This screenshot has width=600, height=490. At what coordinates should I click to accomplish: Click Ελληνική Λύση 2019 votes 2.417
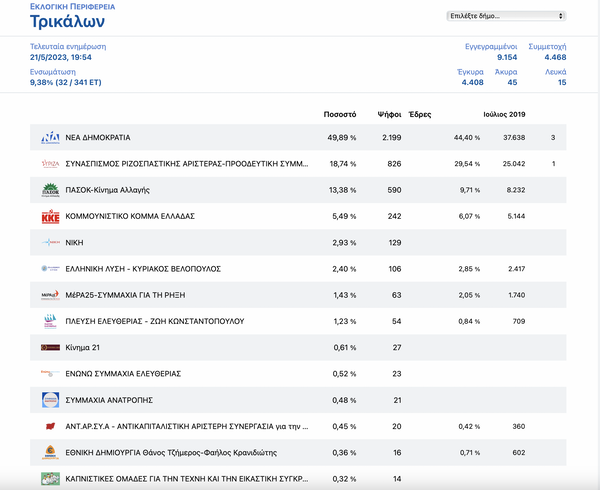[517, 269]
